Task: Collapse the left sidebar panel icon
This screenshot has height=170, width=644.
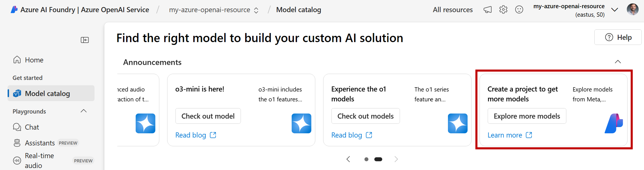Action: coord(85,40)
